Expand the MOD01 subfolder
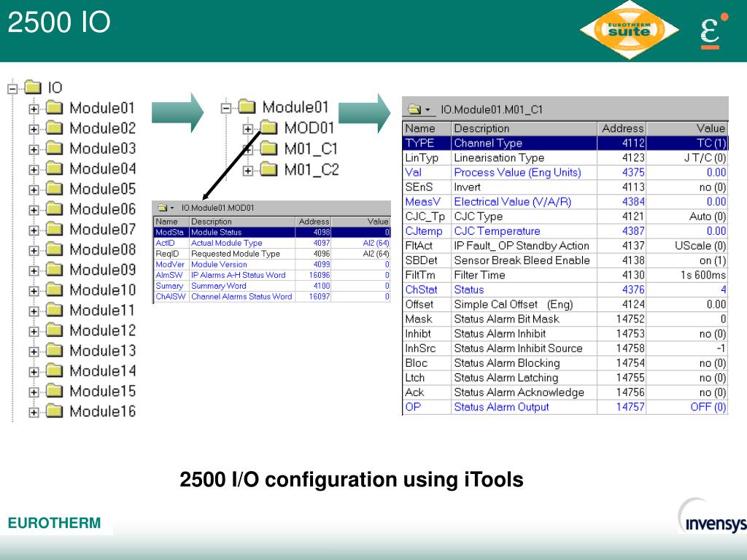Screen dimensions: 747x560 click(x=248, y=128)
